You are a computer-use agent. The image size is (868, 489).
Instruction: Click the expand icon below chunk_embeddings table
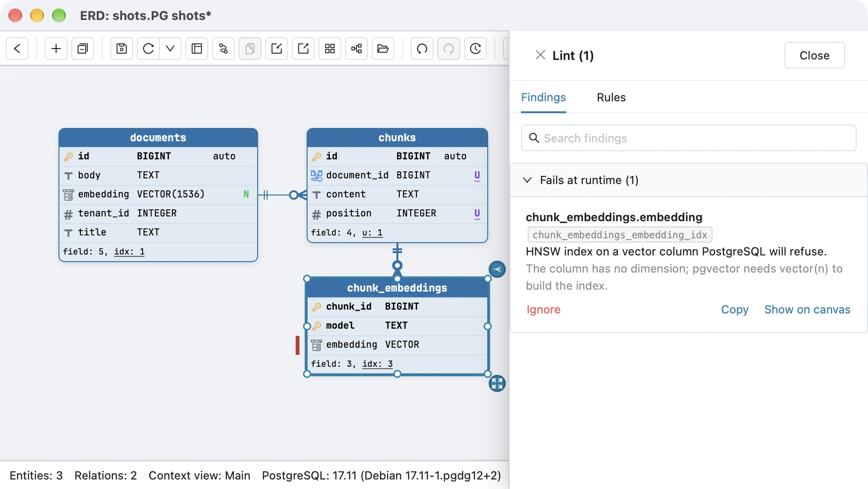tap(497, 383)
